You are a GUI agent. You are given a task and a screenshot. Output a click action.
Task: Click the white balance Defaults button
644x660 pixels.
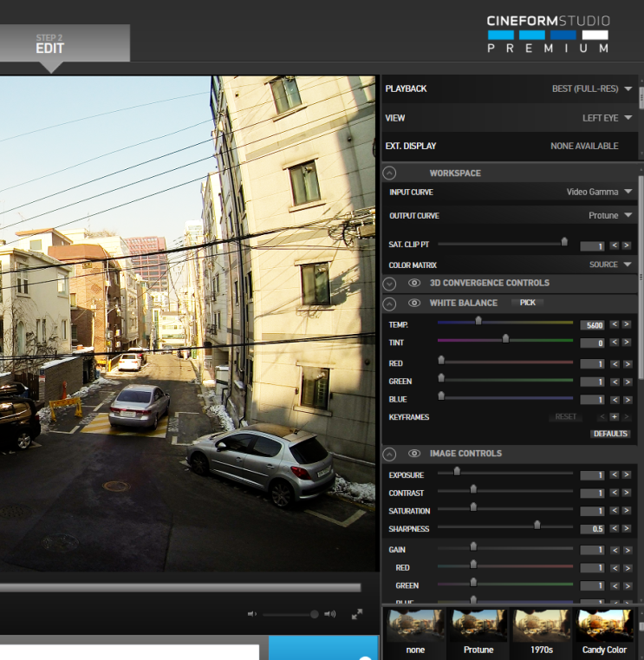tap(610, 434)
